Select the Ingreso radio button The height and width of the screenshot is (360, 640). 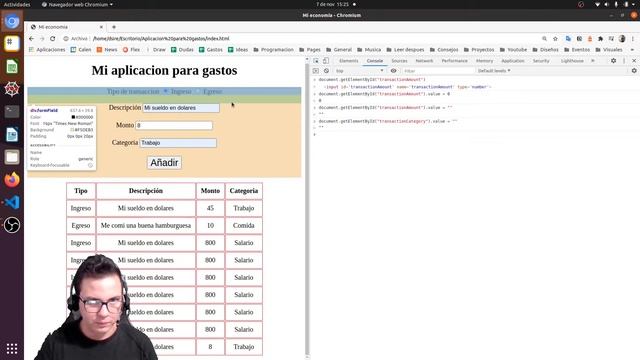[x=166, y=91]
